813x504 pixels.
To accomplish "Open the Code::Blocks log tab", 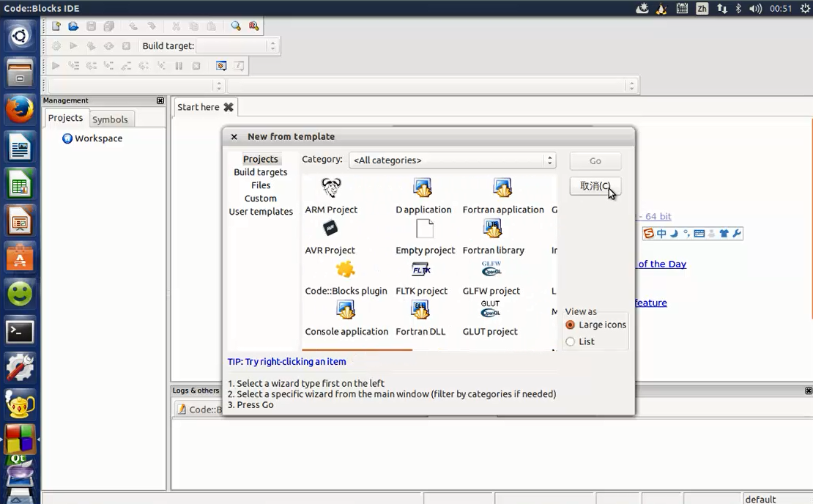I will pos(199,409).
